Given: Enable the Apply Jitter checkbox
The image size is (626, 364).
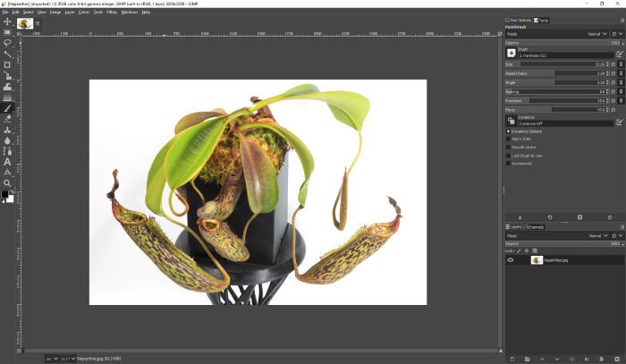Looking at the screenshot, I should pos(509,139).
